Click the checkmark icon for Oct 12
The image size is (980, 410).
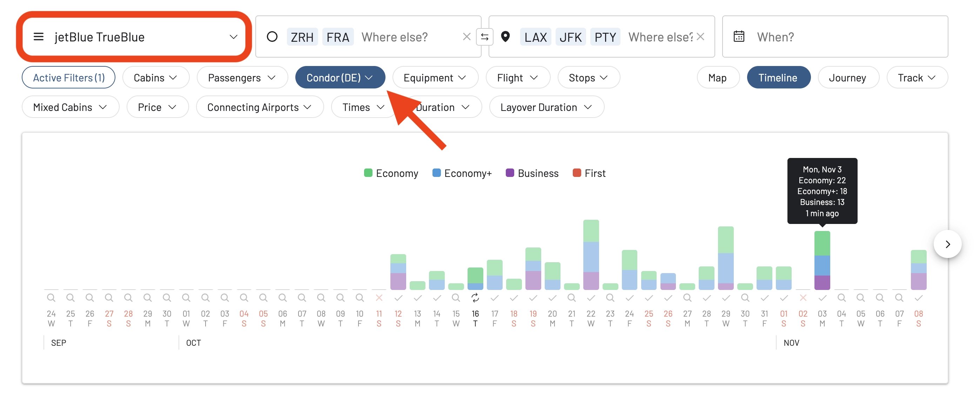pyautogui.click(x=398, y=298)
